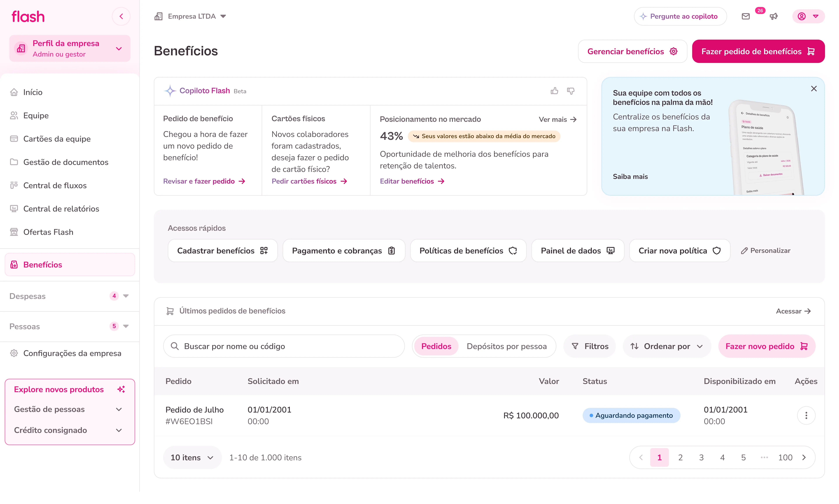Go to page 2
Screen dimensions: 839x504
click(680, 458)
